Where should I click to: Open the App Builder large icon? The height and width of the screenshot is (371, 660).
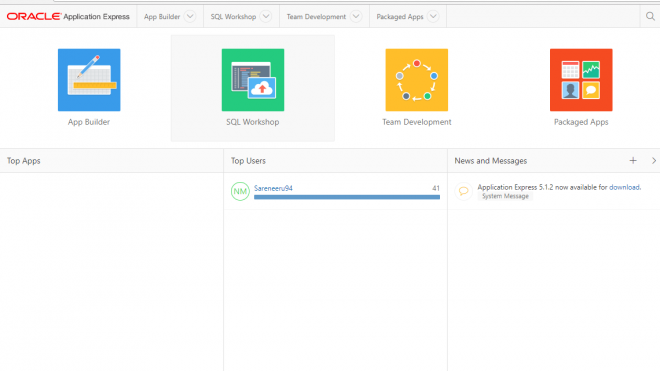click(89, 80)
